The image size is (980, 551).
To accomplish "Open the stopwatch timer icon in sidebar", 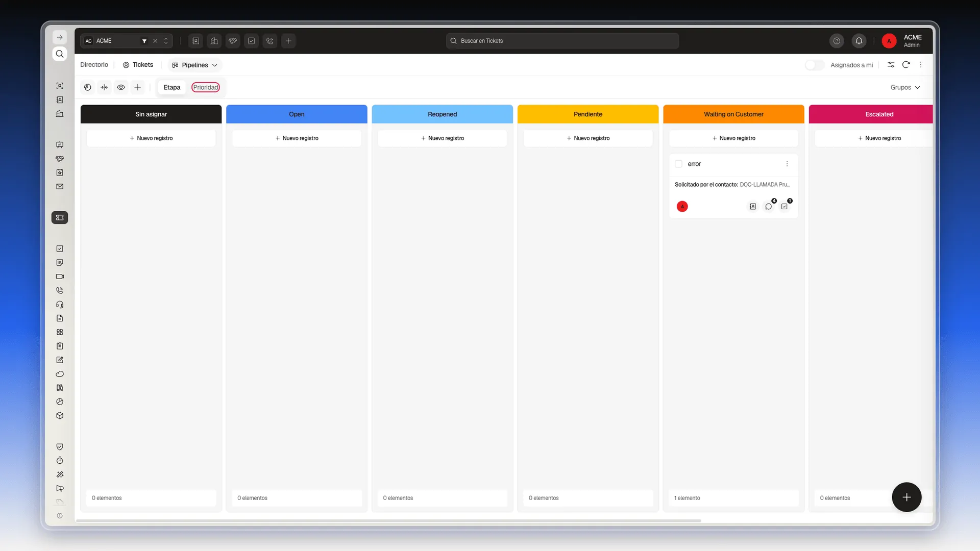I will point(60,461).
